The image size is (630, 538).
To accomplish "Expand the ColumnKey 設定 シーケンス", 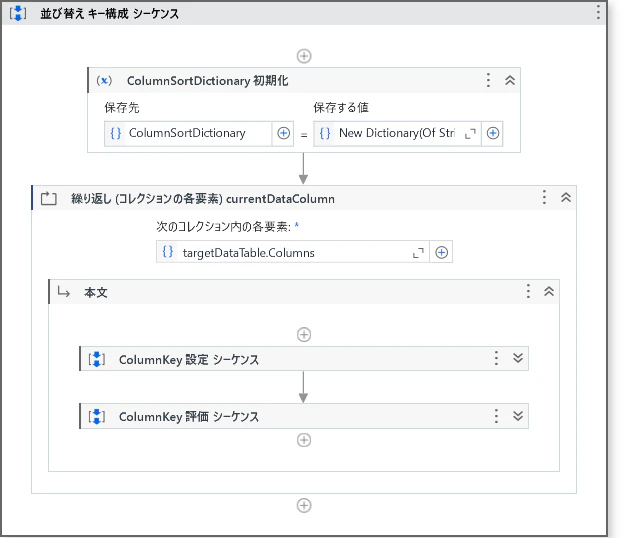I will (518, 358).
